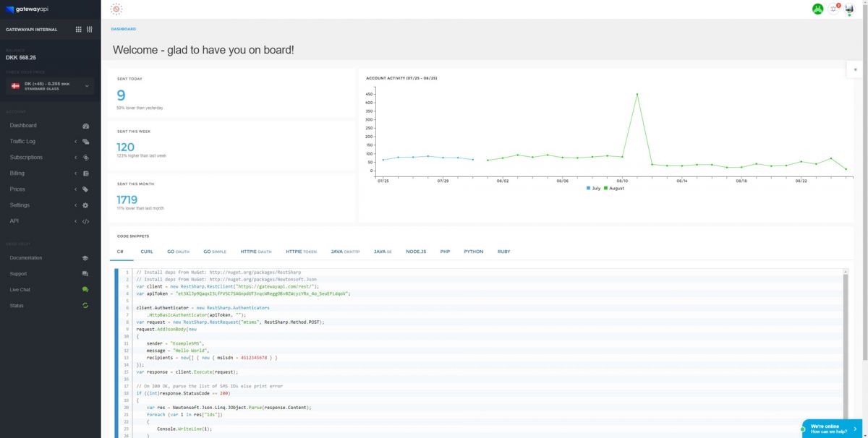Expand the Settings sidebar menu
This screenshot has height=438, width=868.
[x=50, y=205]
